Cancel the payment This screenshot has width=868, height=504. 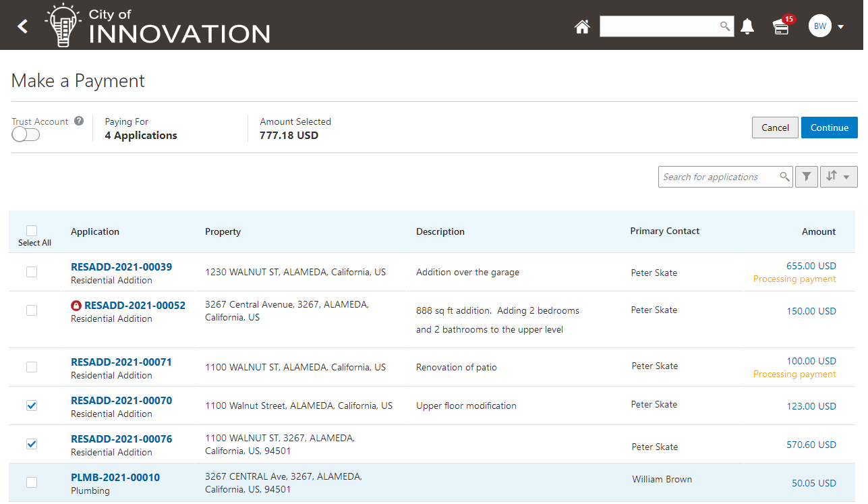tap(775, 128)
